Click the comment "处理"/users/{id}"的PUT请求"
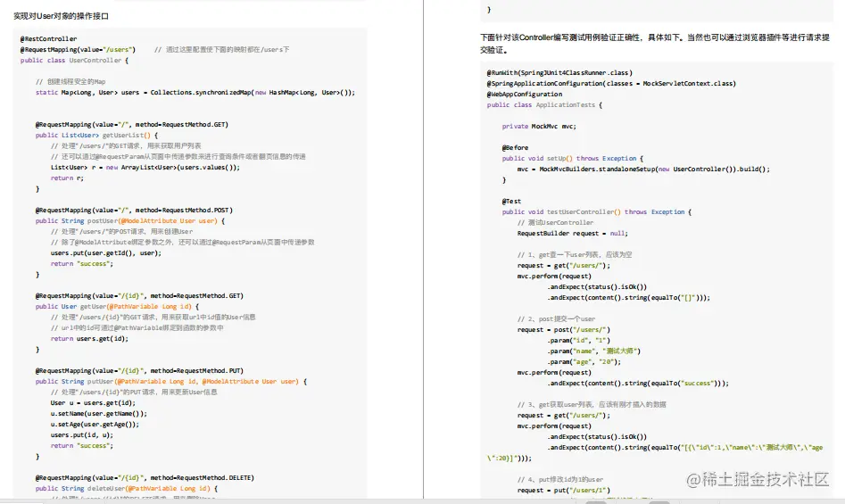 (134, 392)
